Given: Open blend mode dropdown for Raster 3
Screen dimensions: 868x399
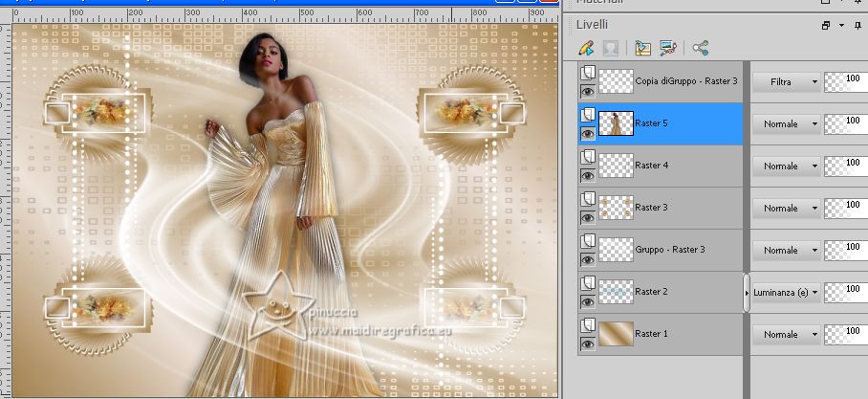Looking at the screenshot, I should point(786,209).
